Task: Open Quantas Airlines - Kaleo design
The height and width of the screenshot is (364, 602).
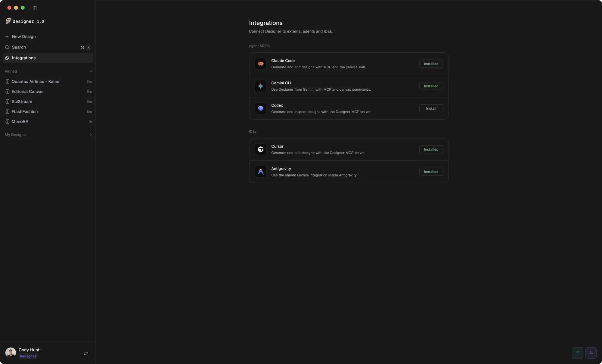Action: pyautogui.click(x=48, y=82)
